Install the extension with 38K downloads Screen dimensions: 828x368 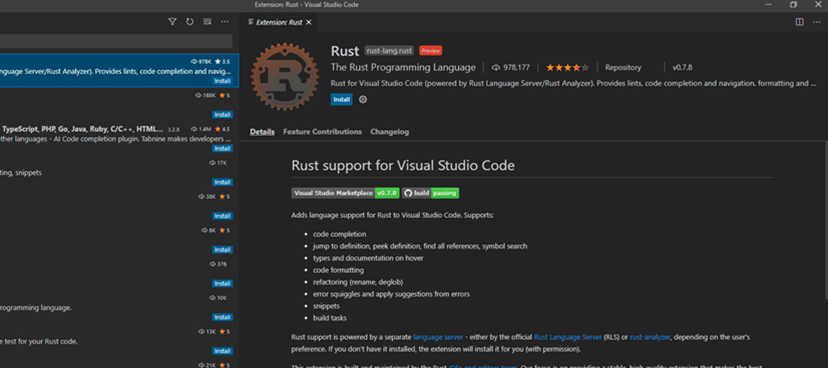(x=222, y=216)
